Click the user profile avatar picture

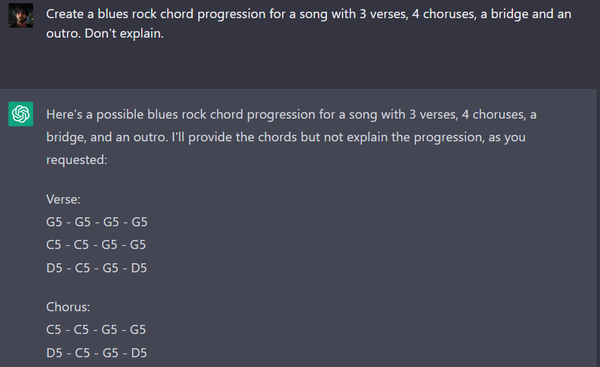point(21,15)
